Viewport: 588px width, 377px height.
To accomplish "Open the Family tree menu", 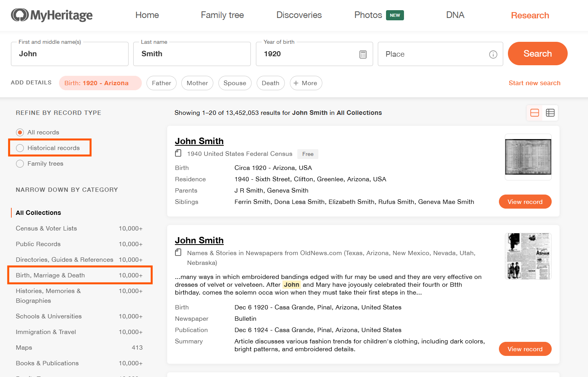I will 222,15.
